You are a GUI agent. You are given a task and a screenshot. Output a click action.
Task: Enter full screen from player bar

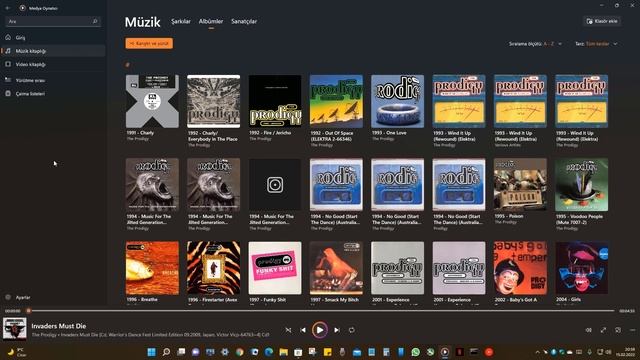point(603,330)
